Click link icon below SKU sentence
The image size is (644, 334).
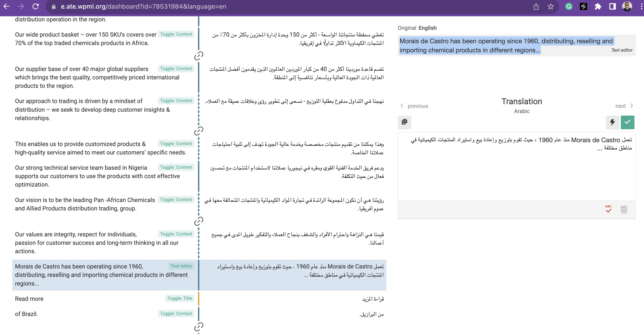point(199,56)
